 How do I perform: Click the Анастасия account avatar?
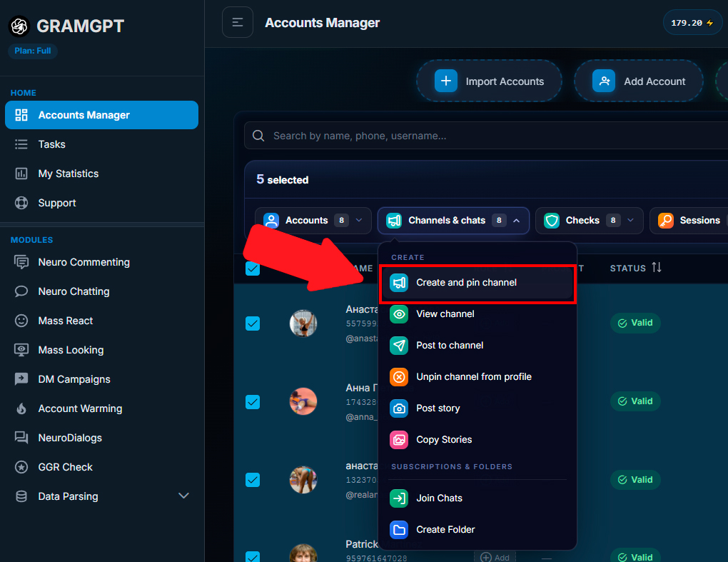(303, 323)
